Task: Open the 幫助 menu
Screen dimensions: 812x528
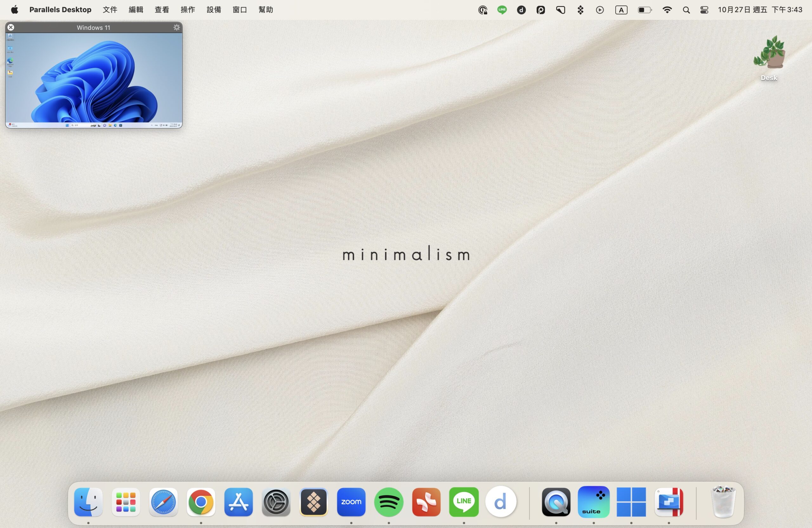Action: click(x=266, y=10)
